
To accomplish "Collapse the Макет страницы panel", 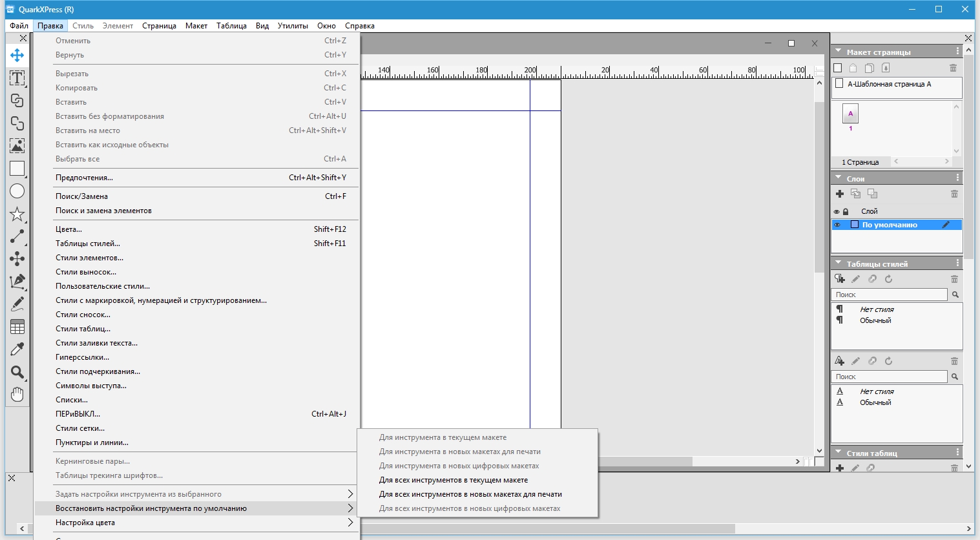I will click(839, 51).
